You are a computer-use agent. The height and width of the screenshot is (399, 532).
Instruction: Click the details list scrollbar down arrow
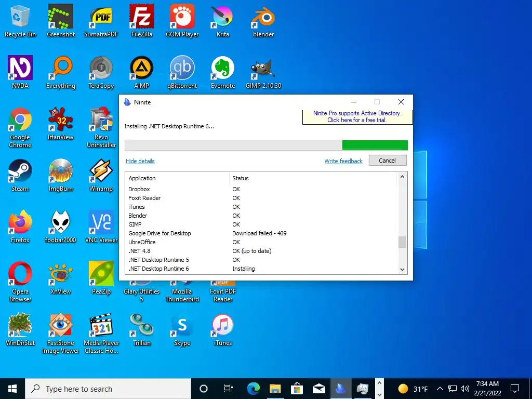pyautogui.click(x=402, y=270)
